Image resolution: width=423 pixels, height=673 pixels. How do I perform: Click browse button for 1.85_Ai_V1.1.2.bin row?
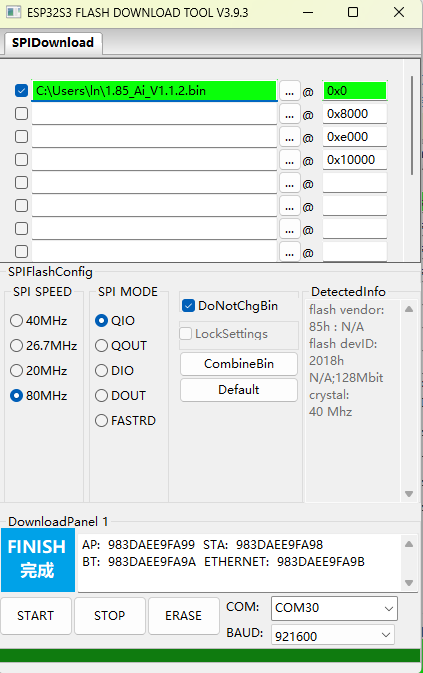click(290, 91)
